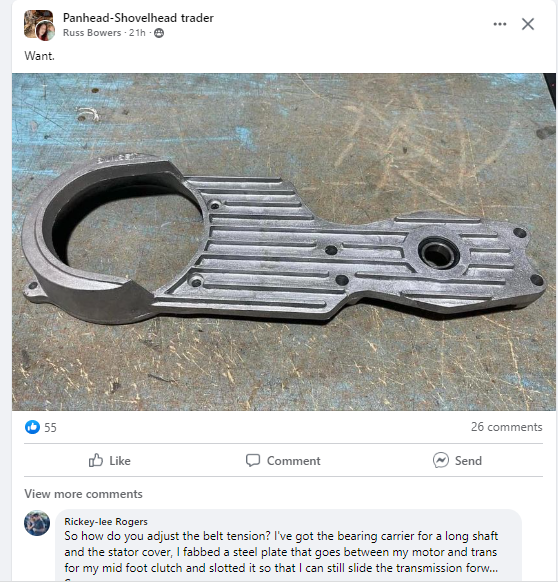Open Rickey-lee Rogers' name link

[x=106, y=522]
